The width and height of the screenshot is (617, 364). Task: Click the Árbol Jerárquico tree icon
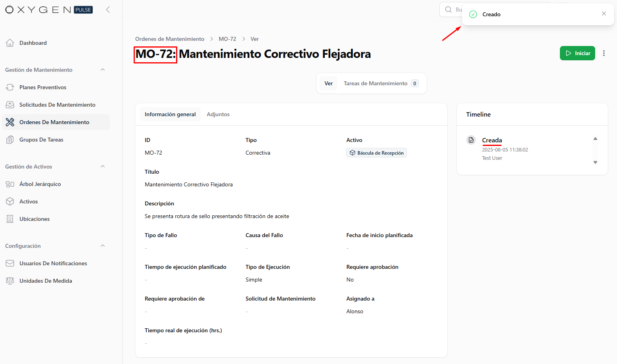point(10,184)
